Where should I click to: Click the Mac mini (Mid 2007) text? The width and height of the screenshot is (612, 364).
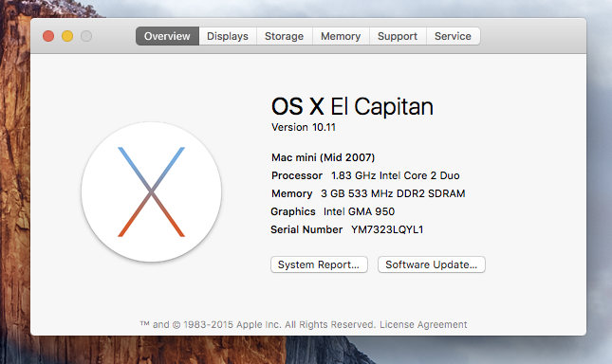(x=324, y=157)
